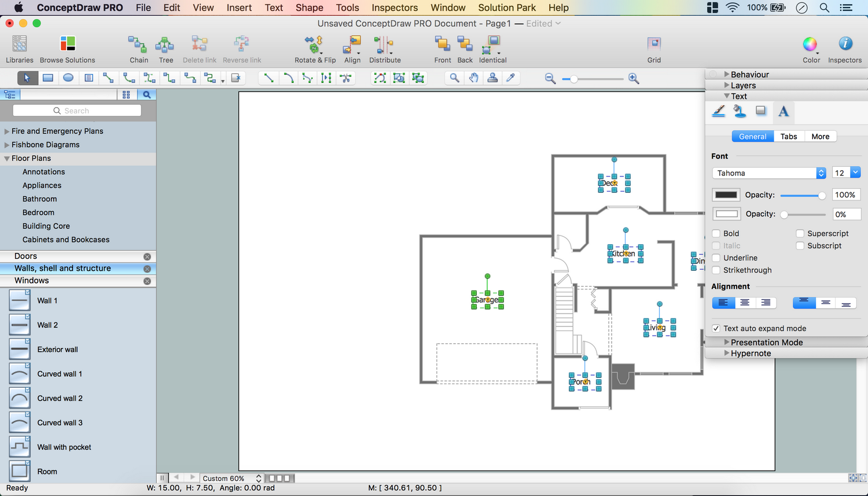Open the Browse Solutions icon
The width and height of the screenshot is (868, 496).
[67, 45]
